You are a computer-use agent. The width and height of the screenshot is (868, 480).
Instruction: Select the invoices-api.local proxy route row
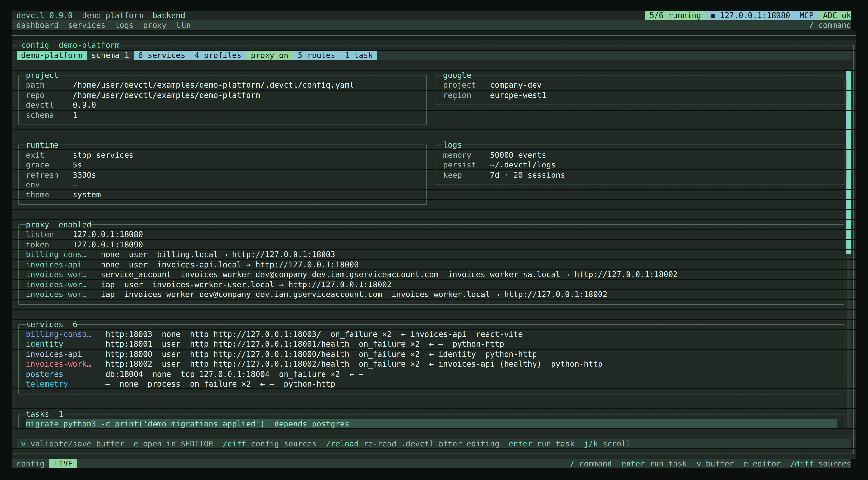tap(431, 265)
